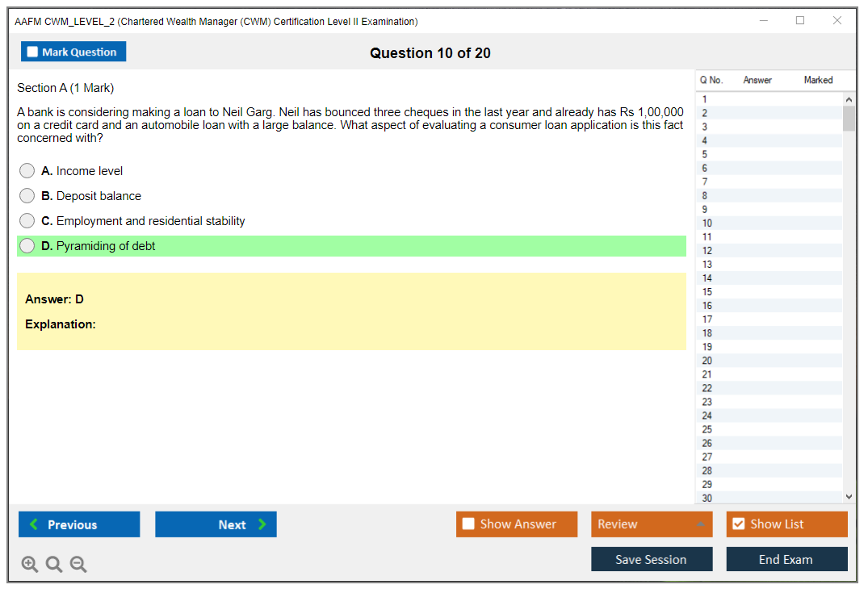Choose option C Employment and residential stability
868x593 pixels.
(x=27, y=221)
